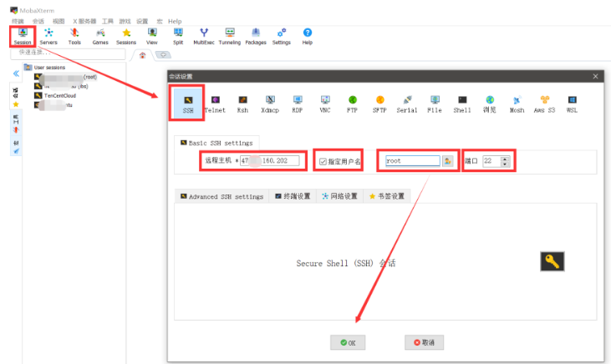The height and width of the screenshot is (364, 611).
Task: Open the 终端 menu
Action: pyautogui.click(x=18, y=21)
